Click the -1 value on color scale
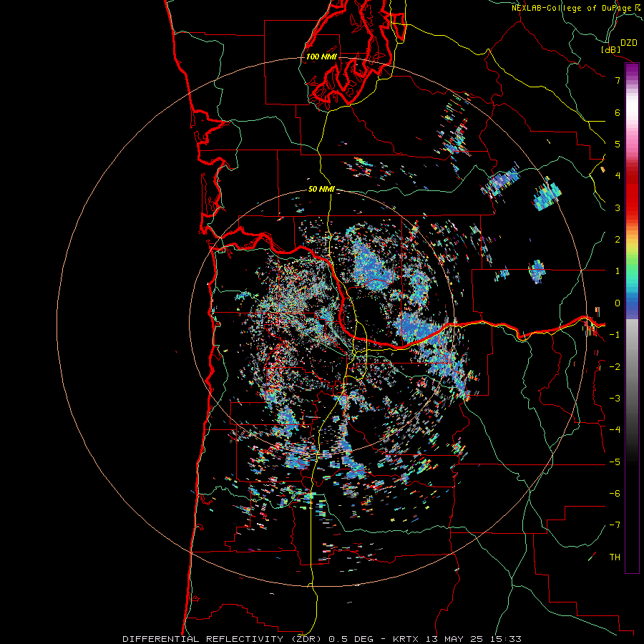The width and height of the screenshot is (644, 644). 615,335
